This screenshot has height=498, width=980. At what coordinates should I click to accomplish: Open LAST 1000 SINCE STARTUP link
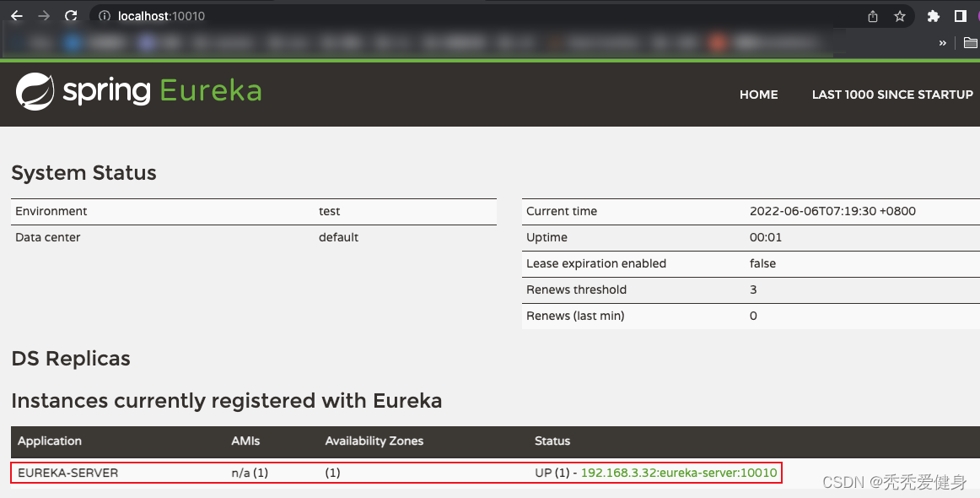[892, 95]
